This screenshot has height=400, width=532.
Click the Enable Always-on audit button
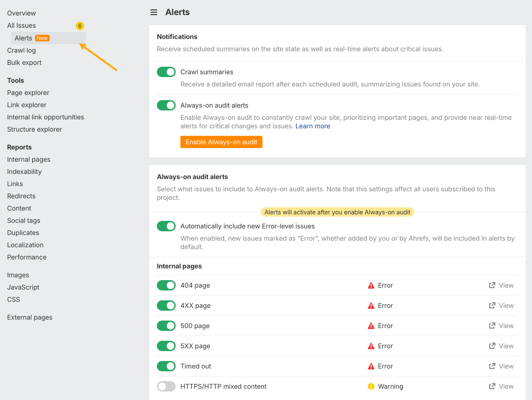(221, 142)
